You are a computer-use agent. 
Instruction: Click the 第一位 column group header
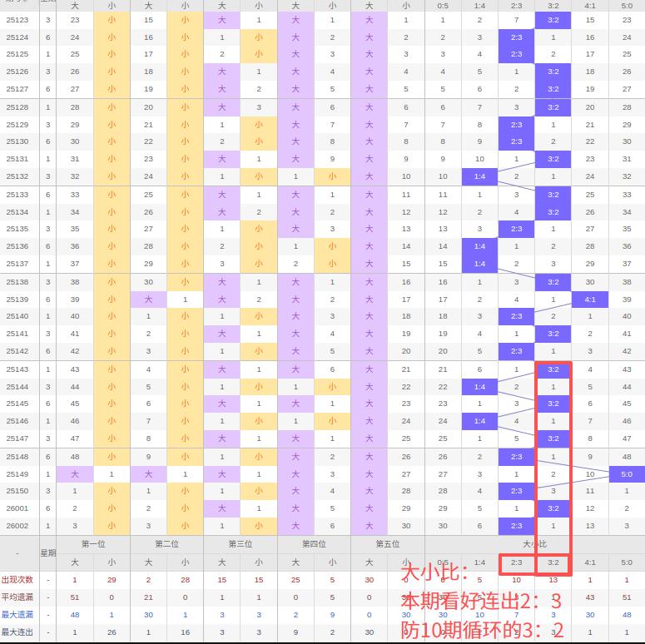93,544
